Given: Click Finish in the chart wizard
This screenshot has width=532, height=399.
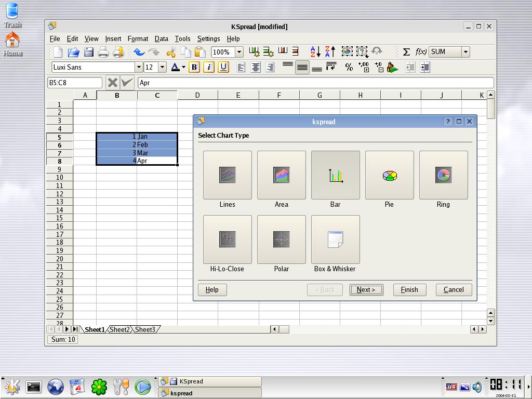Looking at the screenshot, I should pos(409,290).
